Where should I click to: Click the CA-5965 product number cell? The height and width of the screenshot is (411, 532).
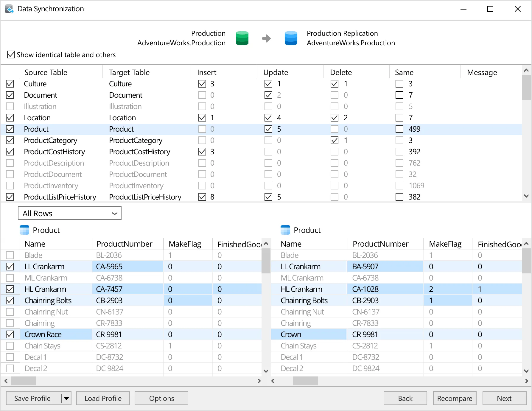pyautogui.click(x=128, y=267)
